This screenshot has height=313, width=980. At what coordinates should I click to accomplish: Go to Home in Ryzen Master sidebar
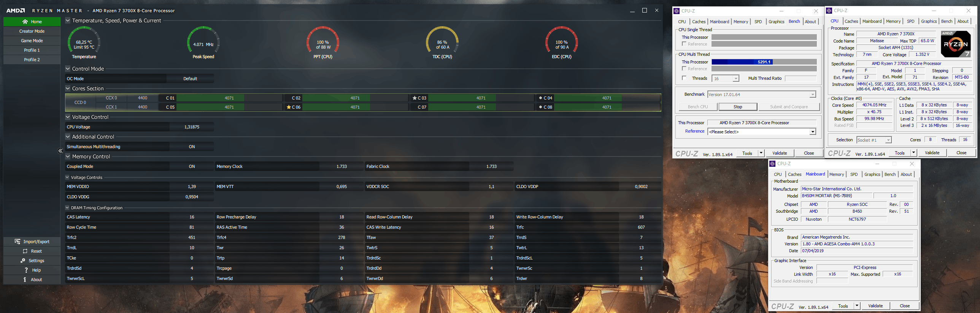pyautogui.click(x=32, y=22)
